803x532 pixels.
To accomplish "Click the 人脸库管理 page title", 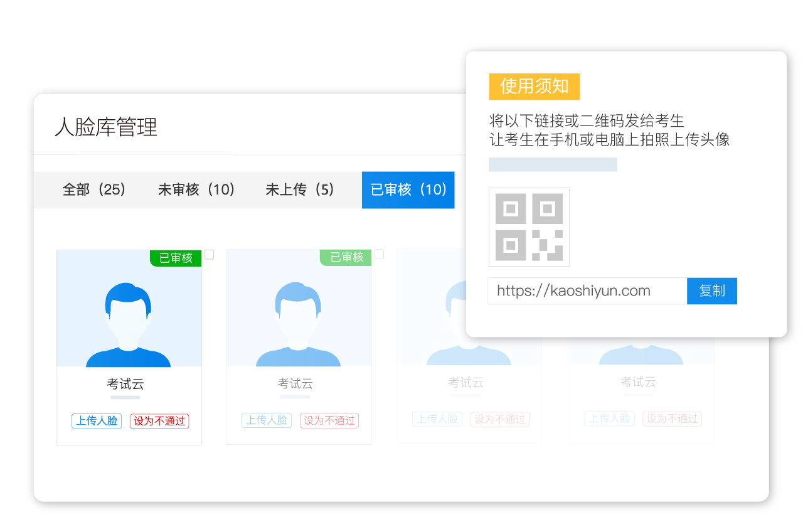I will coord(106,127).
